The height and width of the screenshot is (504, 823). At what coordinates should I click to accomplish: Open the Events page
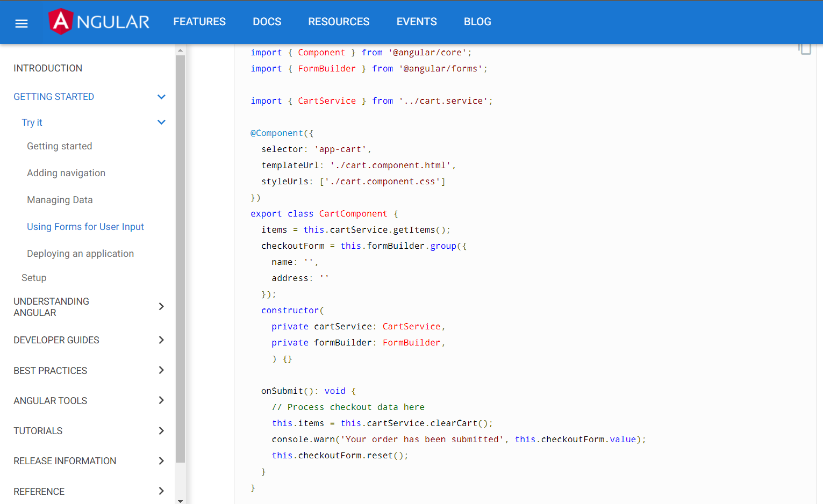click(417, 21)
